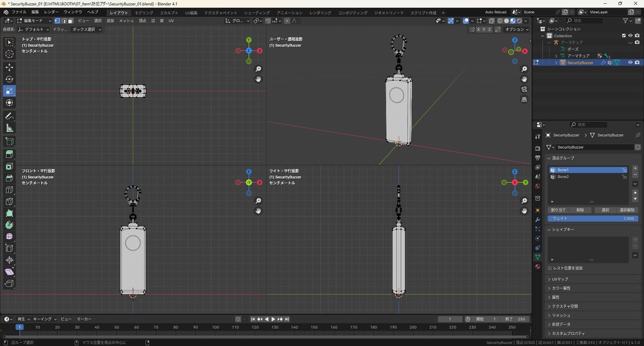Click the 選択解除 button

pyautogui.click(x=627, y=210)
